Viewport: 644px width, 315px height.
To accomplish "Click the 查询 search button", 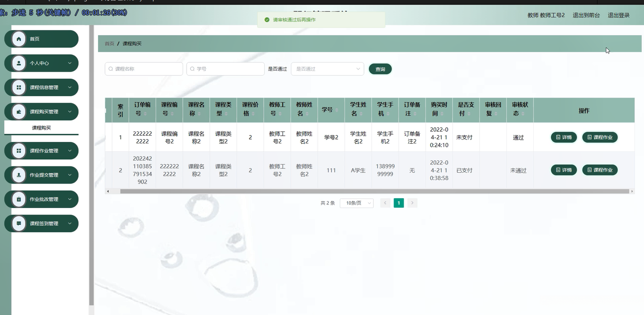I will (380, 69).
